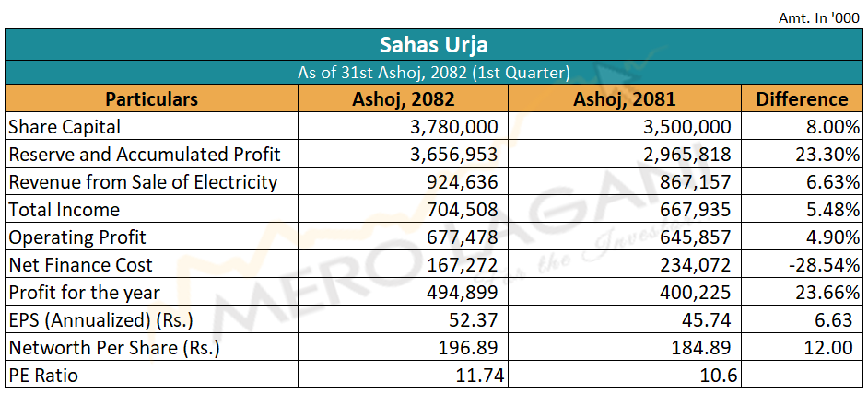Select the Particulars column header
Viewport: 868px width, 393px height.
click(151, 99)
